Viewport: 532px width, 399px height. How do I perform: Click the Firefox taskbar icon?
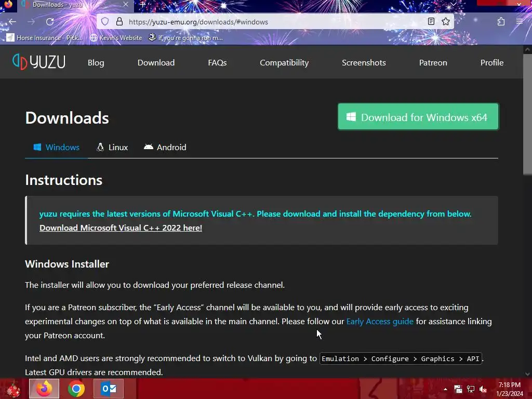[44, 389]
